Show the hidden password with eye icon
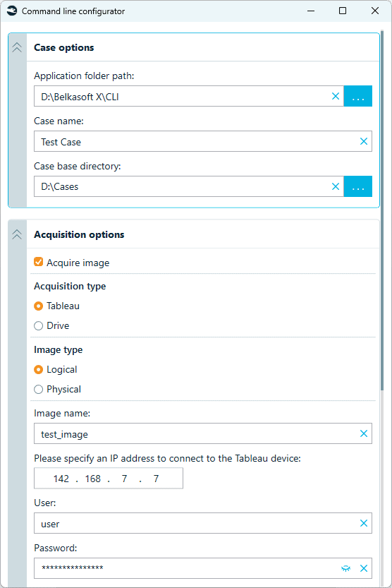 pos(346,568)
